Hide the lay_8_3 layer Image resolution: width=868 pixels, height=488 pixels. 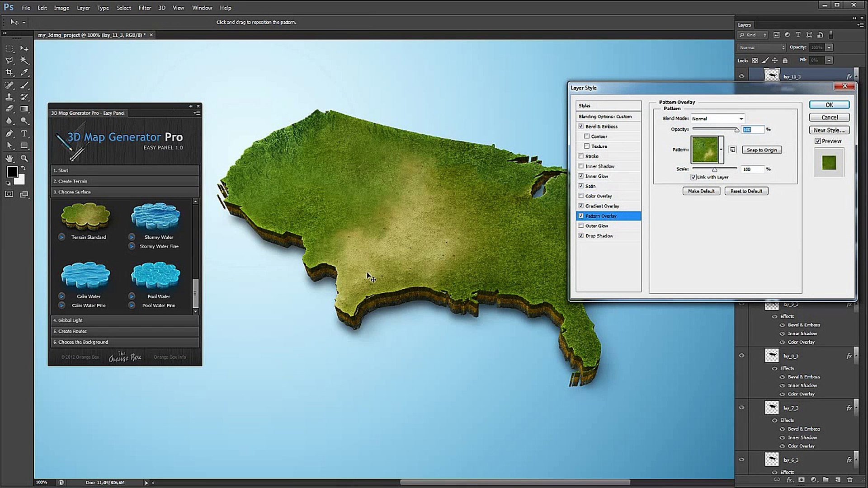click(741, 356)
